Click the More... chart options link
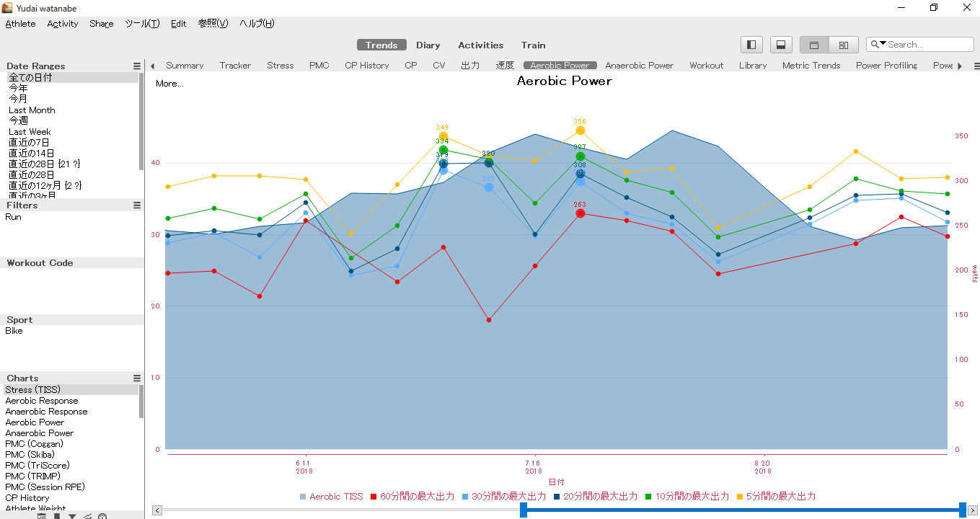Screen dimensions: 980x519 click(x=169, y=84)
